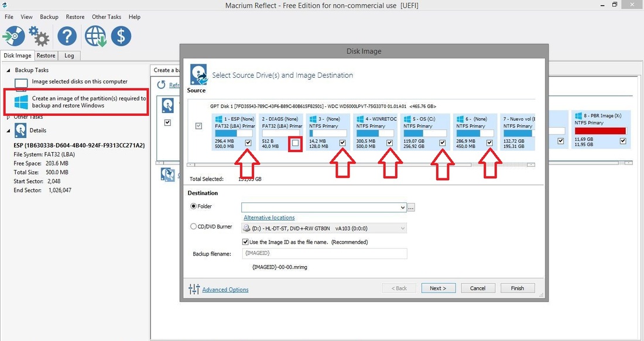Click the partition list right scroll arrow
Screen dimensions: 644x341
pyautogui.click(x=531, y=164)
